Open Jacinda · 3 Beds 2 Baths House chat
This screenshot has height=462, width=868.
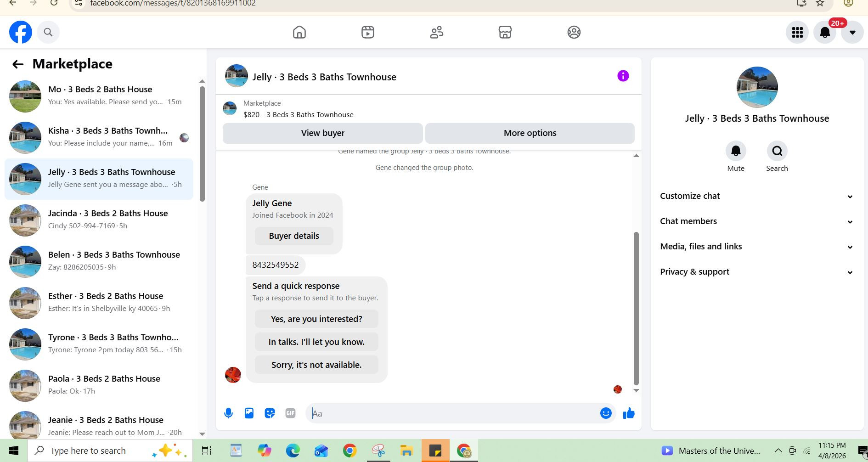point(99,220)
